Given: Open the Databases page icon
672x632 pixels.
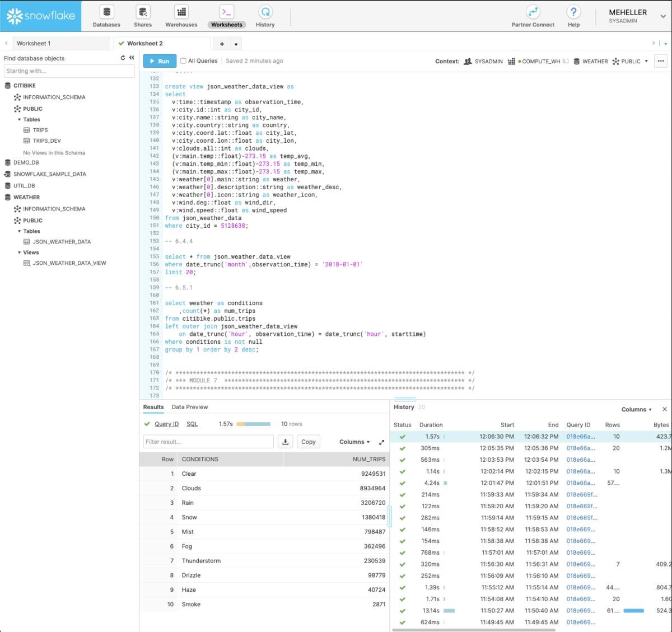Looking at the screenshot, I should tap(106, 12).
